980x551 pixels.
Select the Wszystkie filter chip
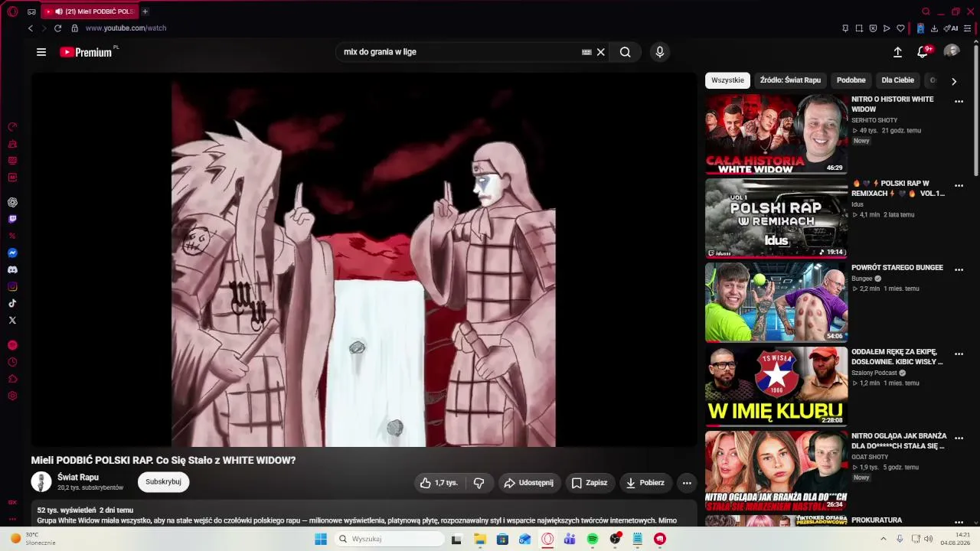(727, 80)
